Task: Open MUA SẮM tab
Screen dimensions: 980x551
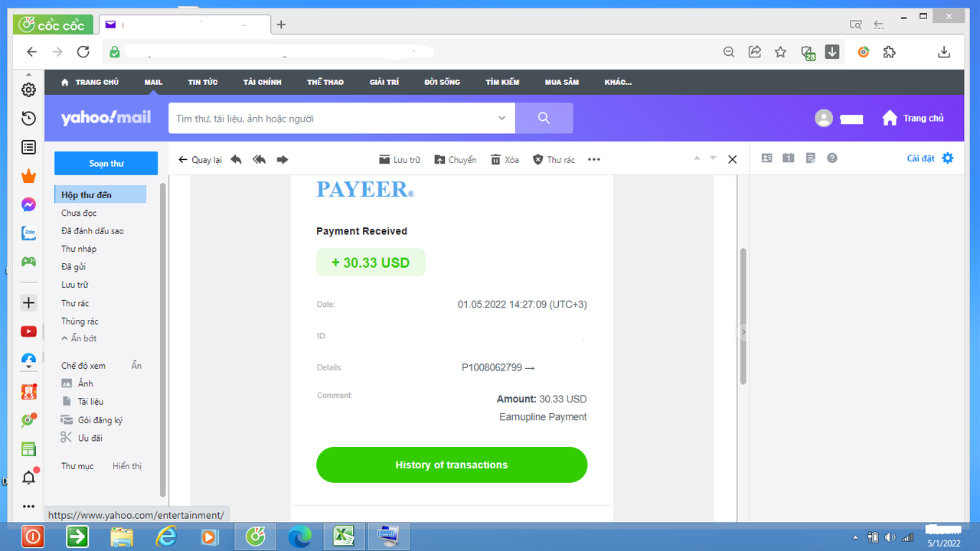Action: pos(562,82)
